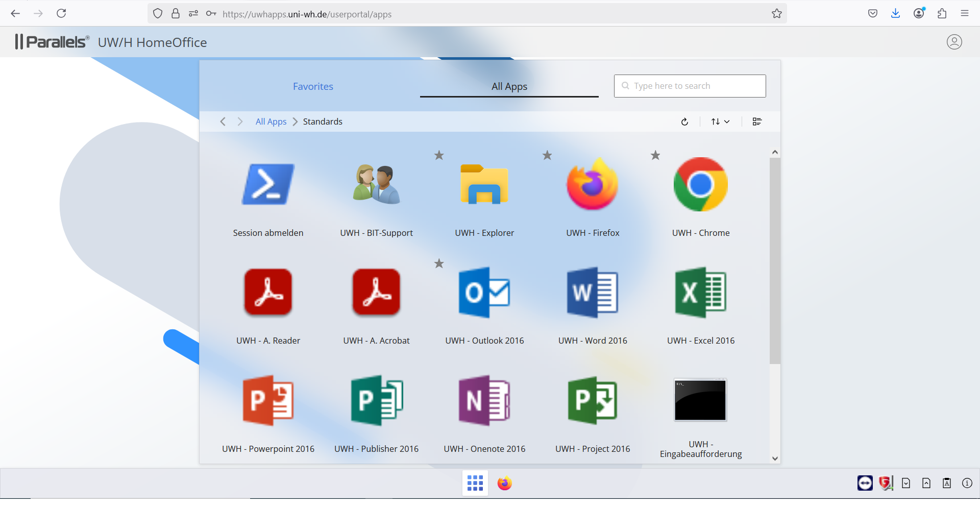Screen dimensions: 980x531
Task: Click the app list scrollbar thumb
Action: click(x=775, y=261)
